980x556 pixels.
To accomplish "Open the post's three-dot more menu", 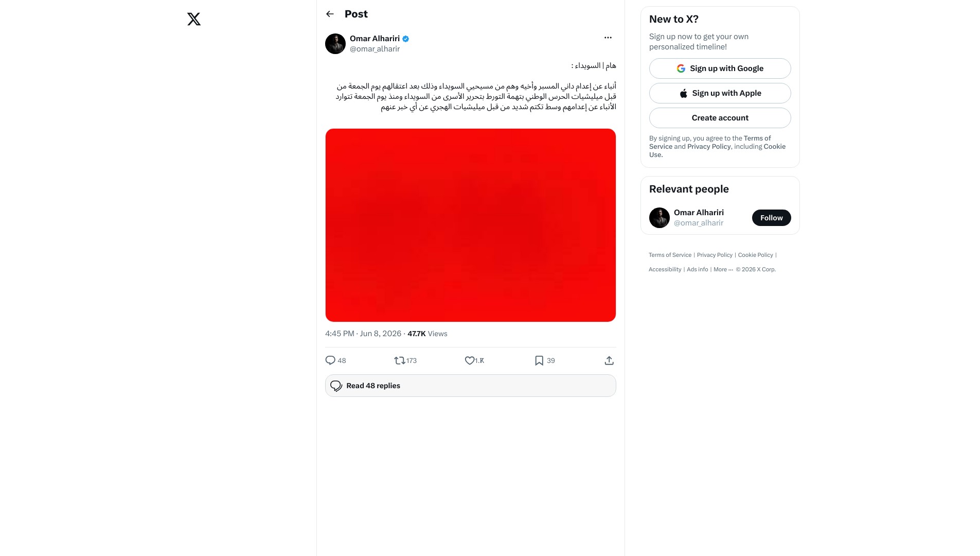I will tap(608, 38).
